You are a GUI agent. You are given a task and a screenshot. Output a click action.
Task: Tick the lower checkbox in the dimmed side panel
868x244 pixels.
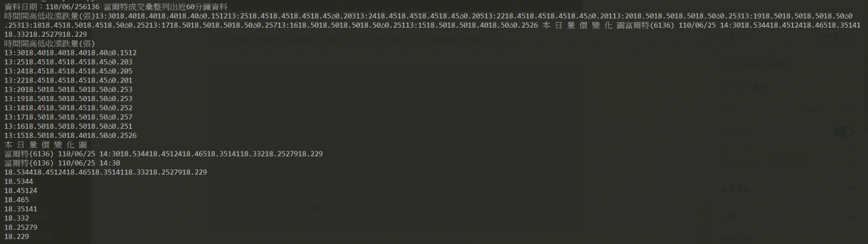pos(726,87)
